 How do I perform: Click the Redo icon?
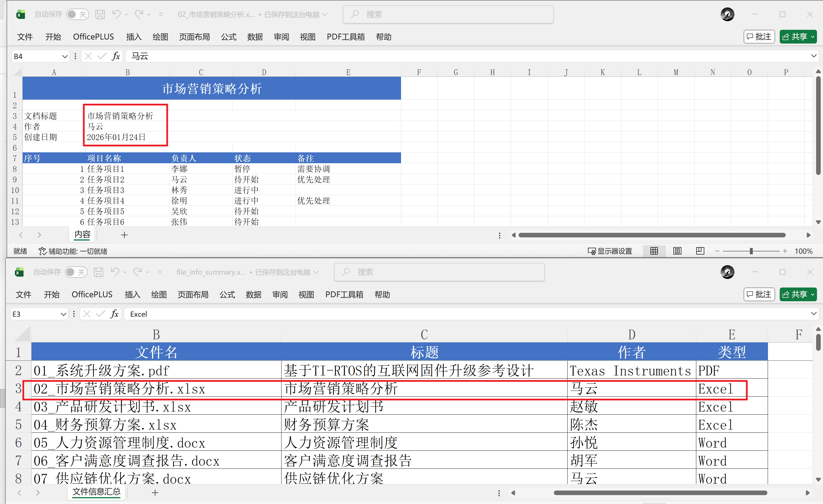pyautogui.click(x=139, y=14)
